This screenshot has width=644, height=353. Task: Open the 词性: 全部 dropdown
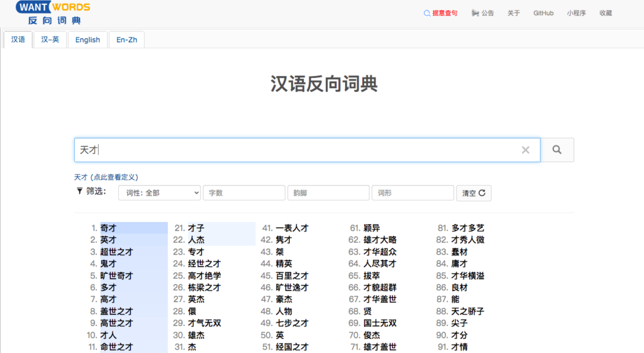click(x=159, y=193)
